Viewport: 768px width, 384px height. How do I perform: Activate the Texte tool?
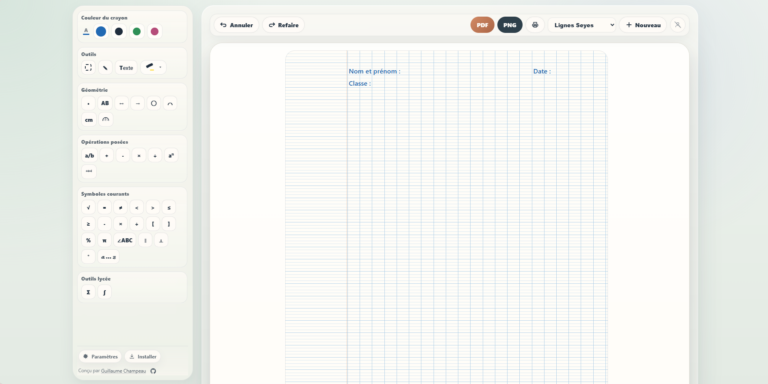pos(126,68)
